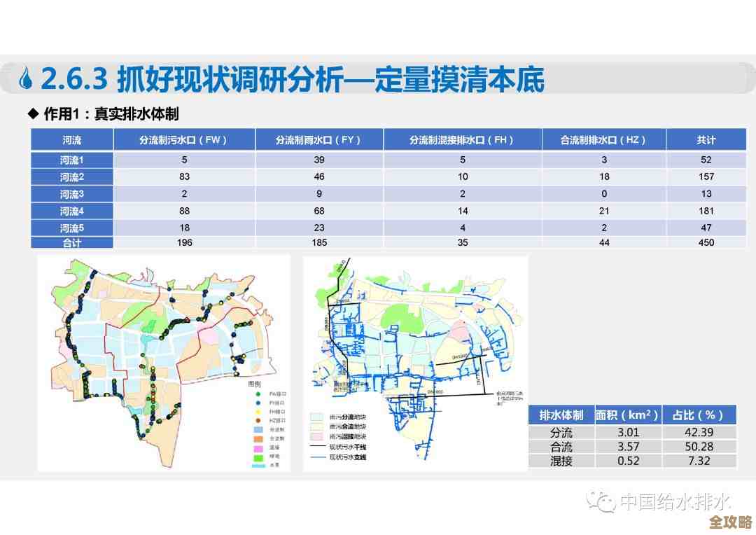Click the orange 合流制 color swatch

257,438
